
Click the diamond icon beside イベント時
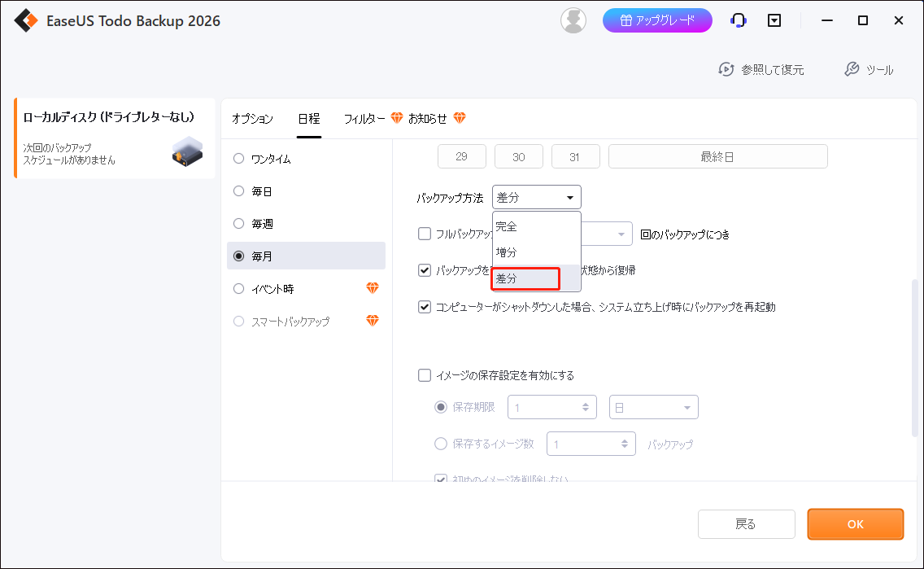click(373, 287)
